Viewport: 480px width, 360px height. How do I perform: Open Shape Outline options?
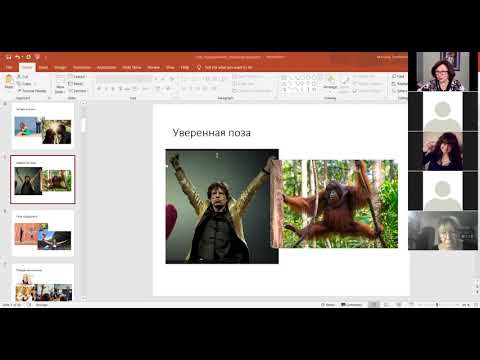click(367, 84)
